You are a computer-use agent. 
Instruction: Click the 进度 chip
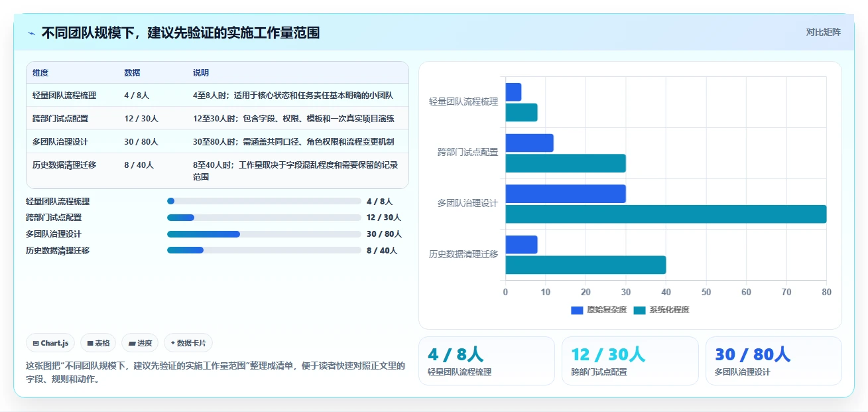point(140,343)
